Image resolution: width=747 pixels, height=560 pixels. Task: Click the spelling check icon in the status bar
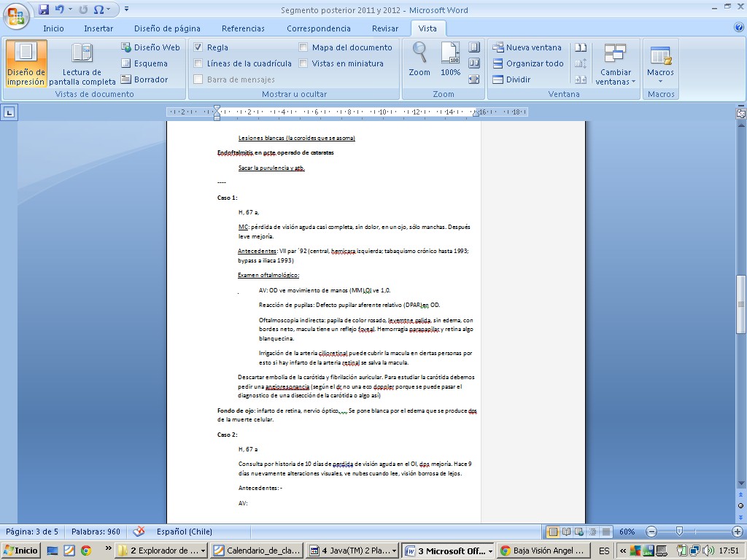(x=139, y=532)
